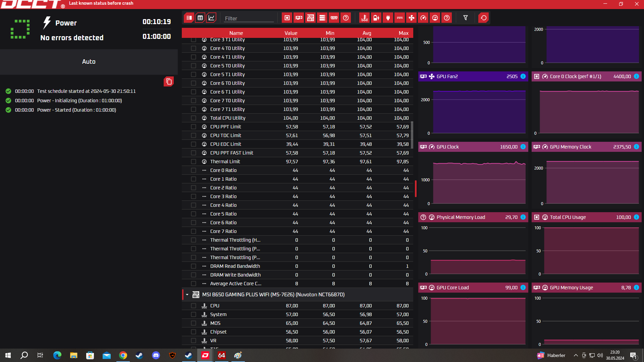
Task: Open the Total CPU Usage info button
Action: pyautogui.click(x=636, y=217)
